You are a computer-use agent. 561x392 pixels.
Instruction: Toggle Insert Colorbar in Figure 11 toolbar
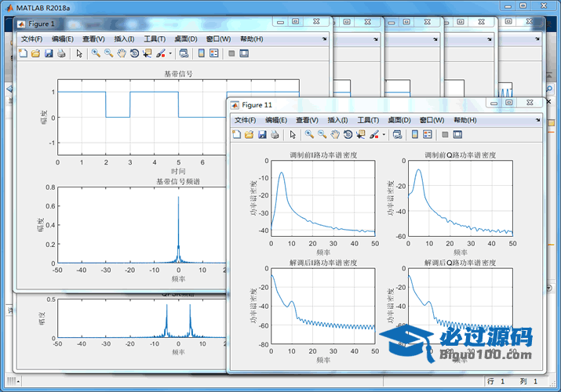click(415, 135)
